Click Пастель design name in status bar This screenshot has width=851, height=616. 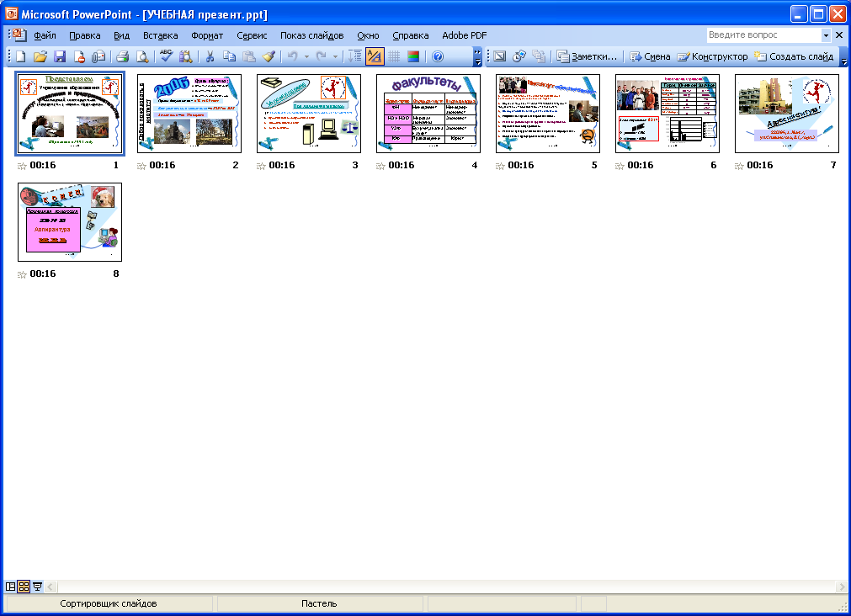[x=319, y=603]
